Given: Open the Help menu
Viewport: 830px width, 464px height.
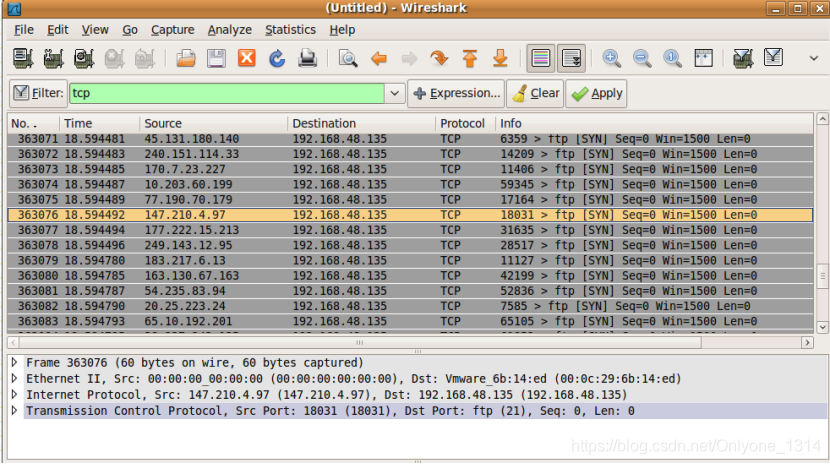Looking at the screenshot, I should coord(342,30).
